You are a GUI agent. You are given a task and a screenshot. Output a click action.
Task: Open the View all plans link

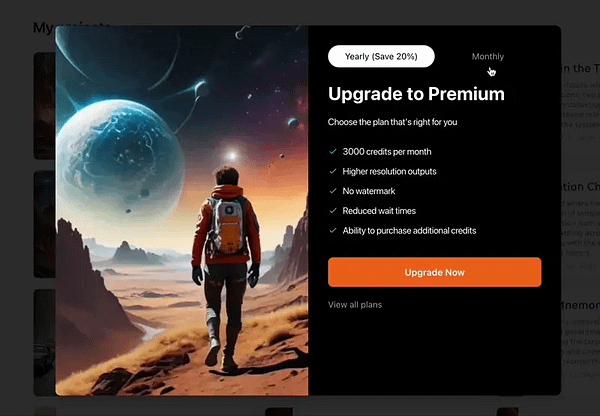pos(355,305)
